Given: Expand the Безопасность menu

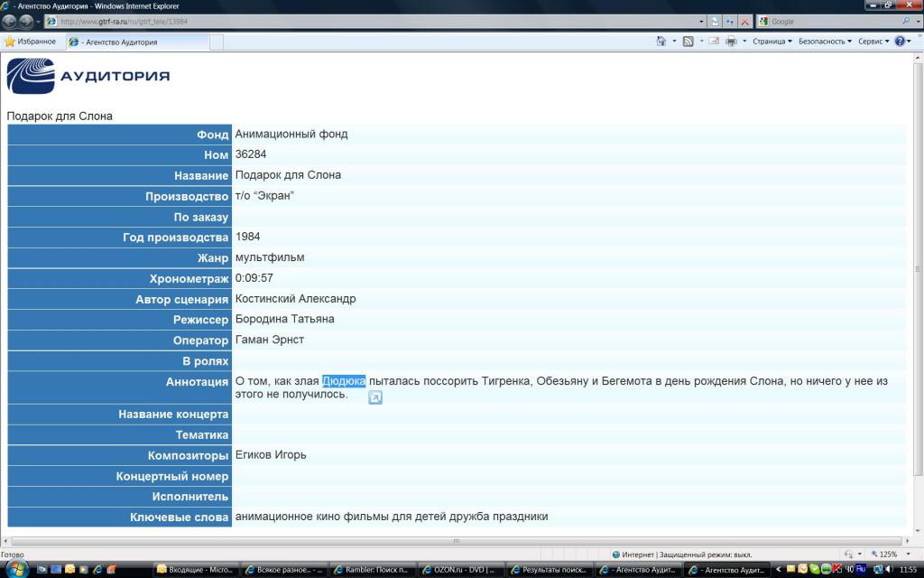Looking at the screenshot, I should click(825, 42).
